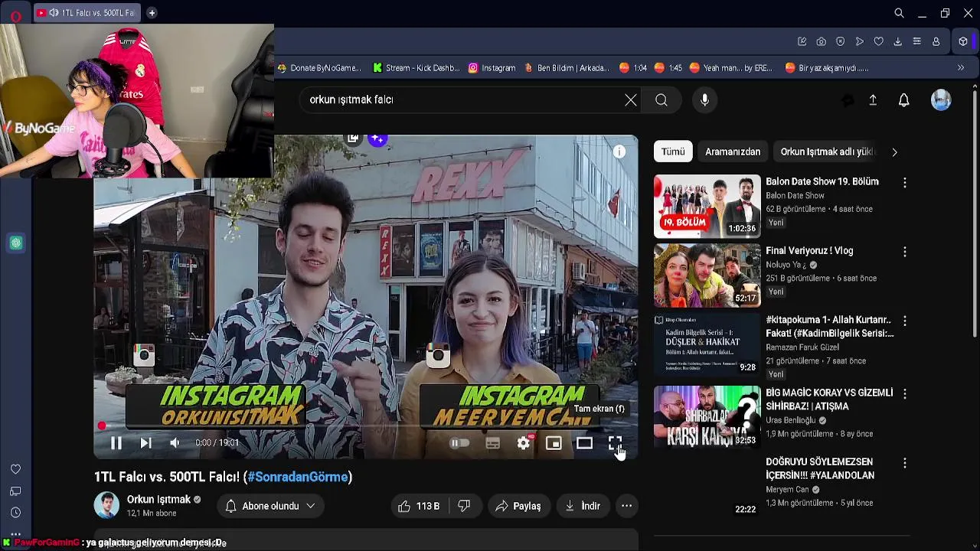Open ChatGPT in Opera sidebar
The image size is (980, 551).
[16, 243]
